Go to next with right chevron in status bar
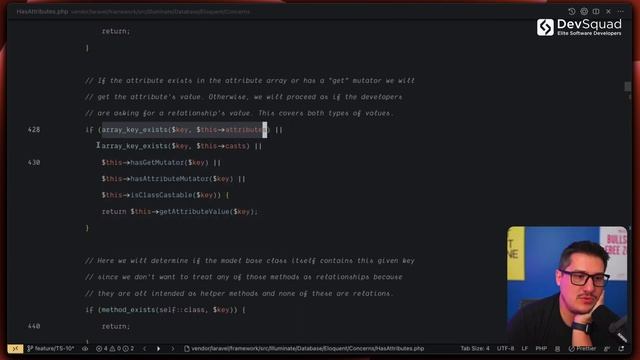This screenshot has height=360, width=640. click(x=172, y=349)
